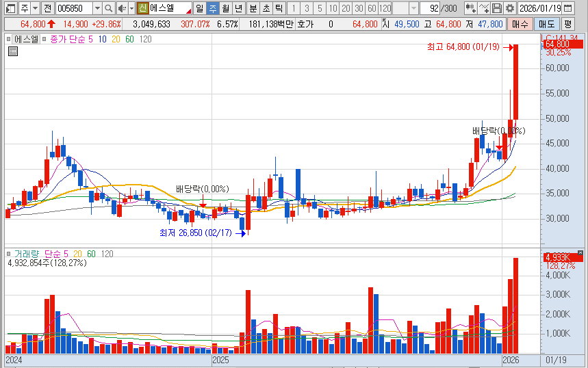Click the red 64,800 price tag on axis
Viewport: 588px width, 368px height.
(x=563, y=44)
